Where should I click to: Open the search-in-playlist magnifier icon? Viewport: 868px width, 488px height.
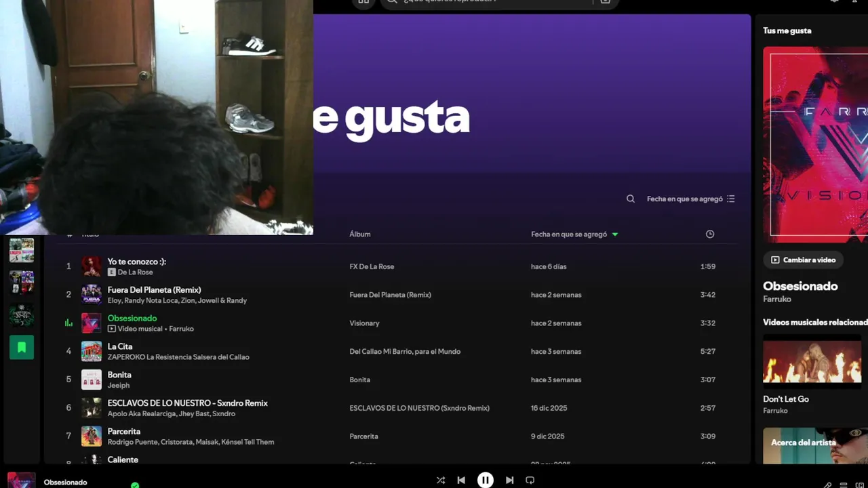click(x=631, y=199)
